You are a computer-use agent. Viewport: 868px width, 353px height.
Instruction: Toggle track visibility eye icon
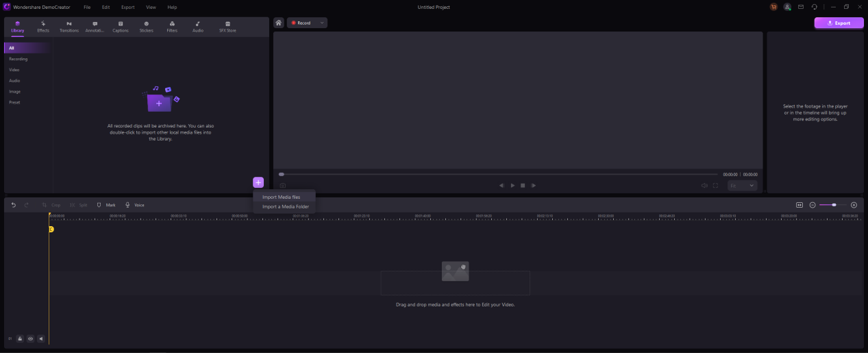pos(30,339)
